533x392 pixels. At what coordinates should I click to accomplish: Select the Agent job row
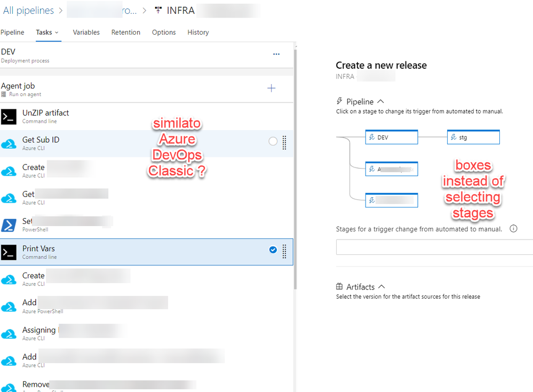(x=147, y=90)
